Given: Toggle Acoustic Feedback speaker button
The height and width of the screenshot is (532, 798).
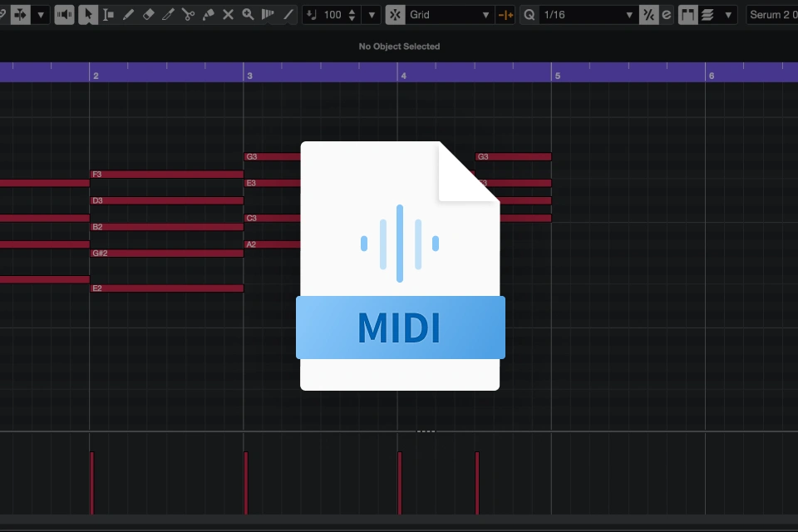Looking at the screenshot, I should tap(64, 15).
